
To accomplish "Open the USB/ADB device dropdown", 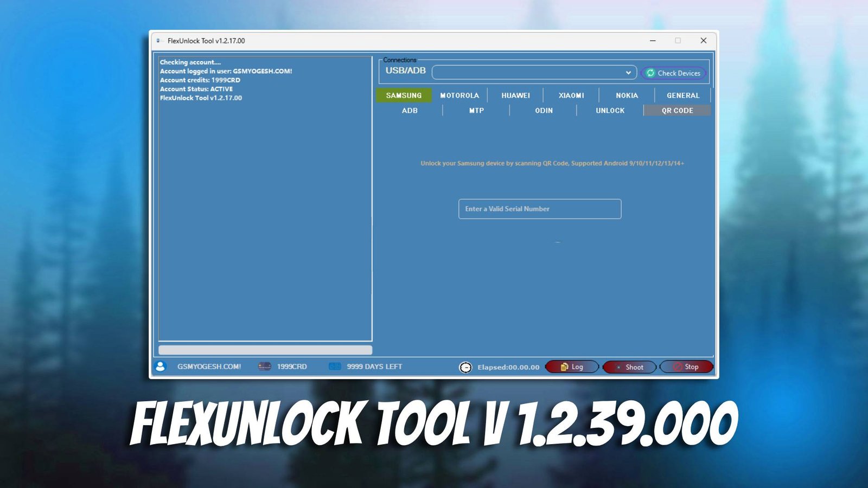I will (x=628, y=72).
